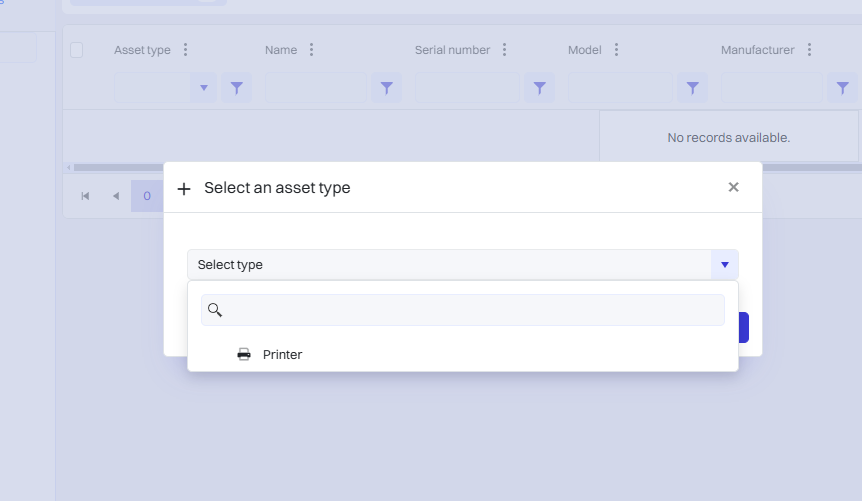Click the filter icon for Serial number column
862x501 pixels.
539,88
